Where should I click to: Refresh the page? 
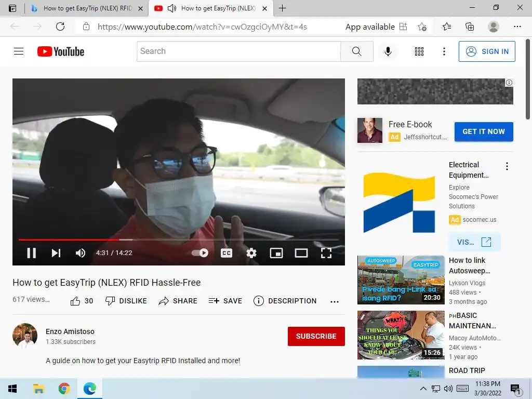(x=60, y=26)
